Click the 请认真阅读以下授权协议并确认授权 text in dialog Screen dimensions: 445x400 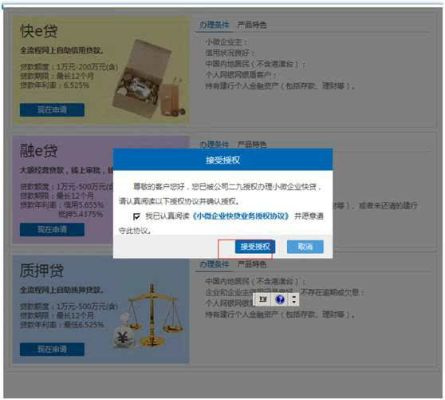point(179,201)
